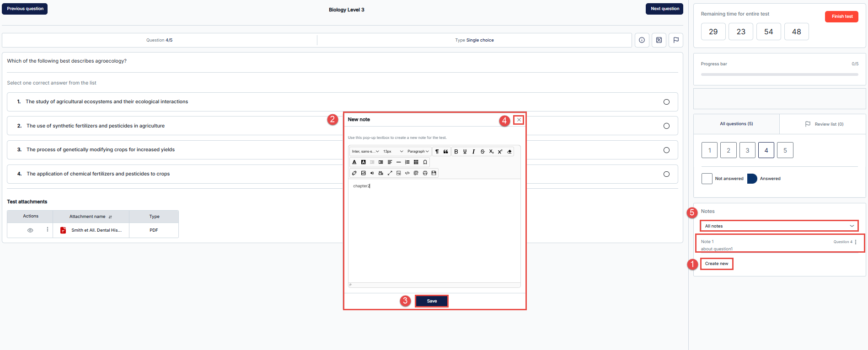The width and height of the screenshot is (868, 350).
Task: Insert special character with Omega icon
Action: coord(425,162)
